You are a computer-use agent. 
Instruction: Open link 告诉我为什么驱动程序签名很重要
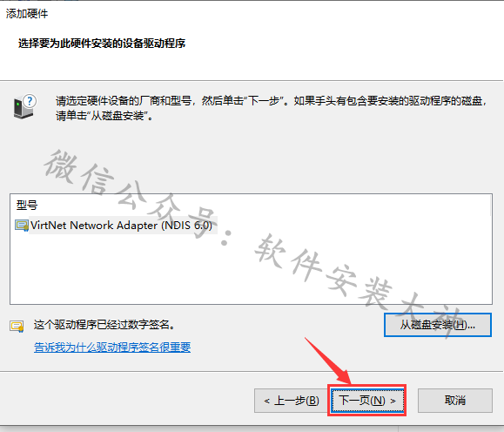click(112, 347)
